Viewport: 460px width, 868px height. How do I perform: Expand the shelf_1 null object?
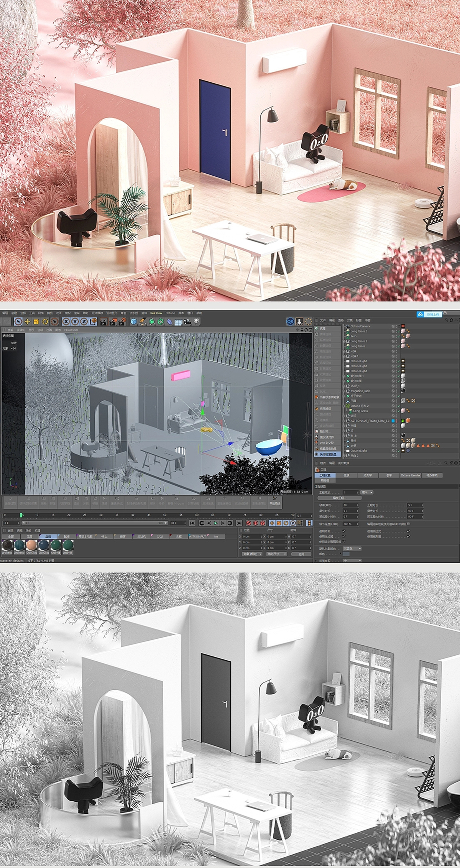343,386
